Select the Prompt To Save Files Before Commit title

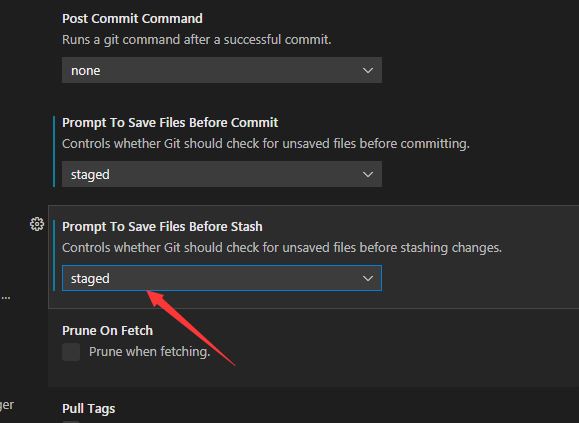click(x=170, y=123)
